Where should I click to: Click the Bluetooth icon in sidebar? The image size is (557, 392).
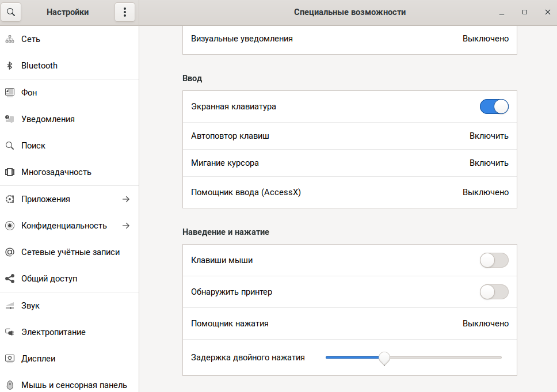click(x=9, y=66)
